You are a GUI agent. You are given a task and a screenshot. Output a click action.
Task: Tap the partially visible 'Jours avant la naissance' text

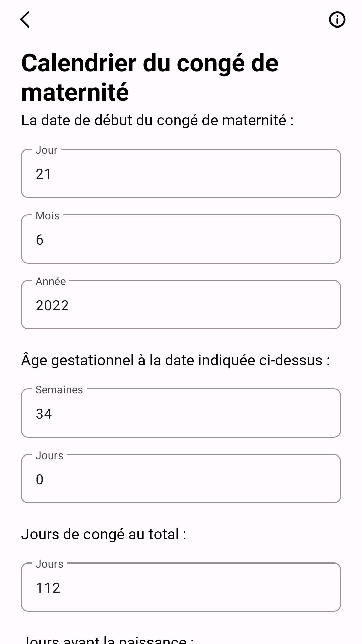click(108, 639)
